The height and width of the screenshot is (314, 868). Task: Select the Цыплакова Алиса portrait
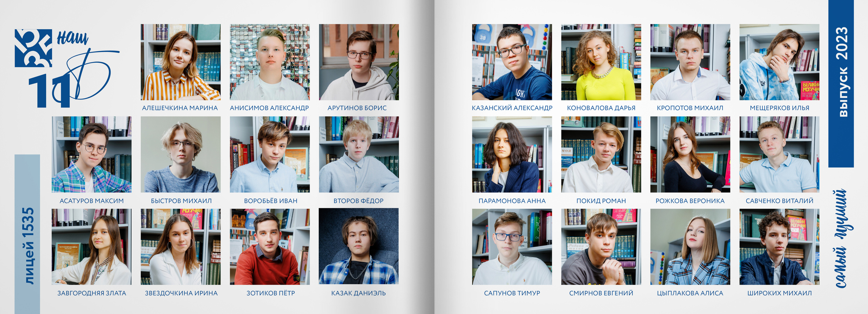(690, 247)
